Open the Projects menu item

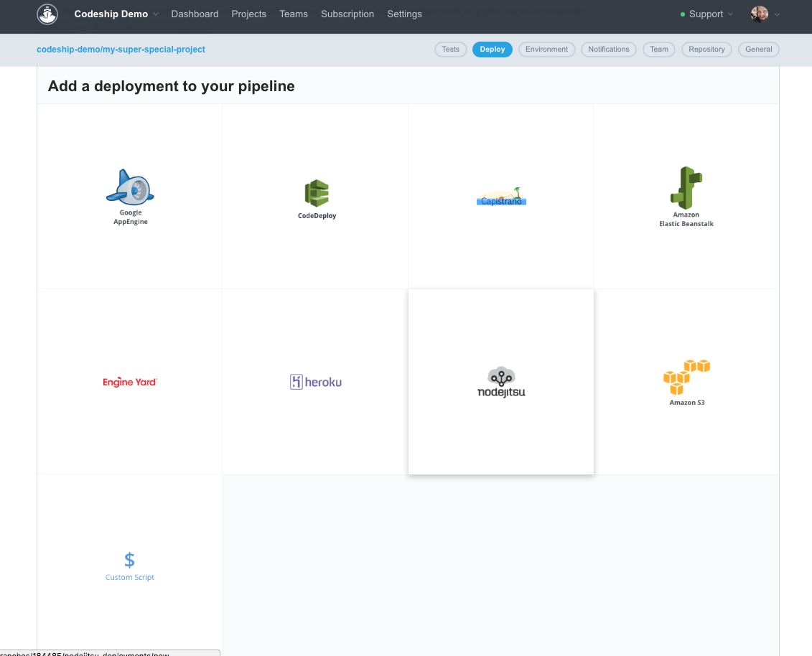pyautogui.click(x=249, y=14)
